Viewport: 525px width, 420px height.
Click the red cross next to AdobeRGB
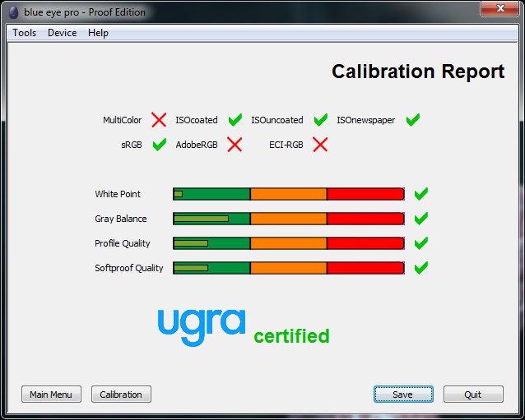(235, 145)
